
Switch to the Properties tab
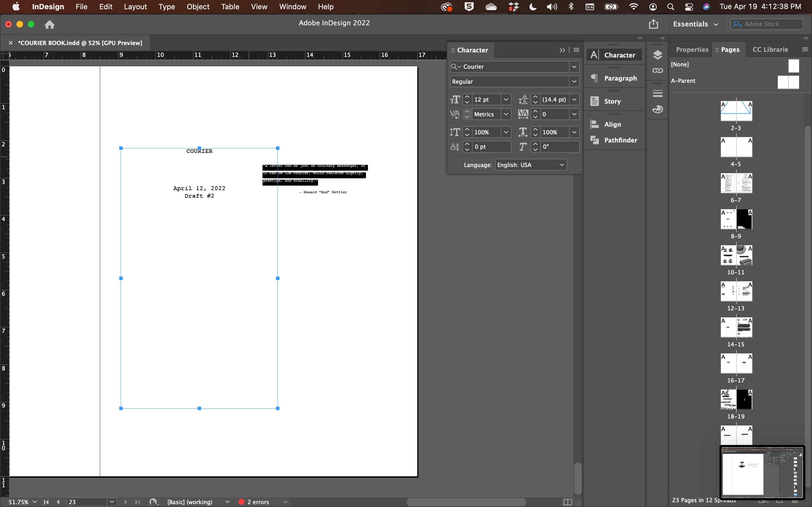pos(692,50)
